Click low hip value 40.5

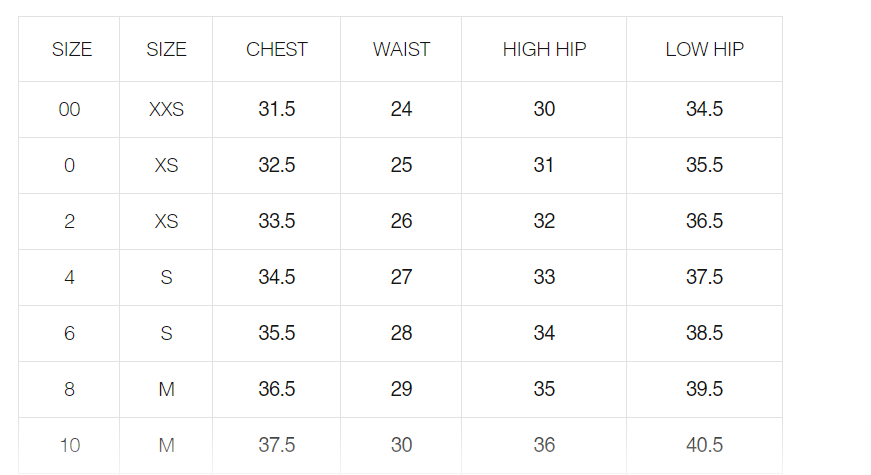click(704, 445)
